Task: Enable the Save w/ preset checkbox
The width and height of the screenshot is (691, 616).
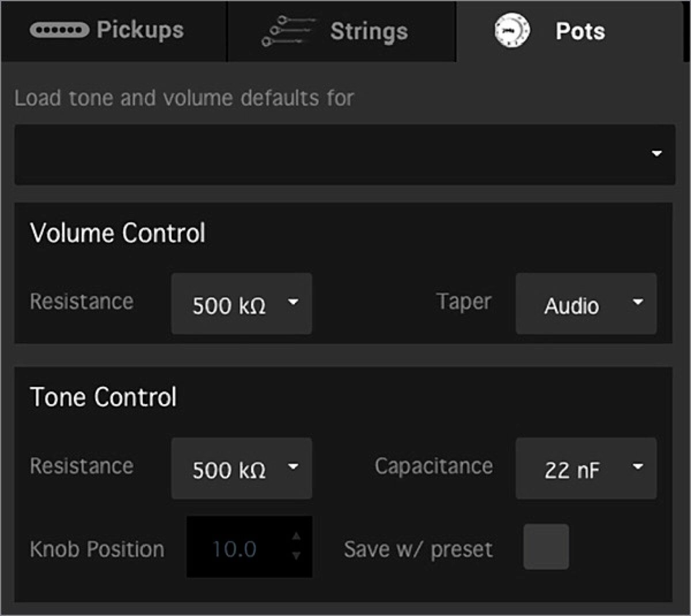Action: [x=546, y=546]
